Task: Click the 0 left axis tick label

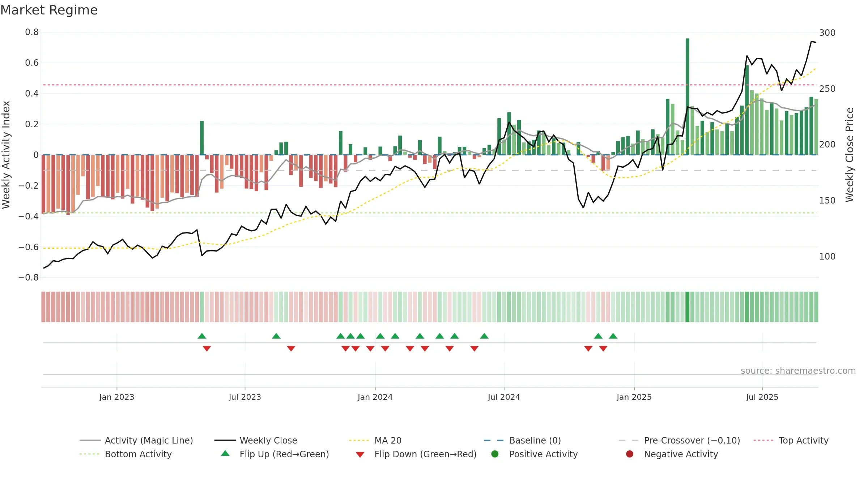Action: [36, 155]
